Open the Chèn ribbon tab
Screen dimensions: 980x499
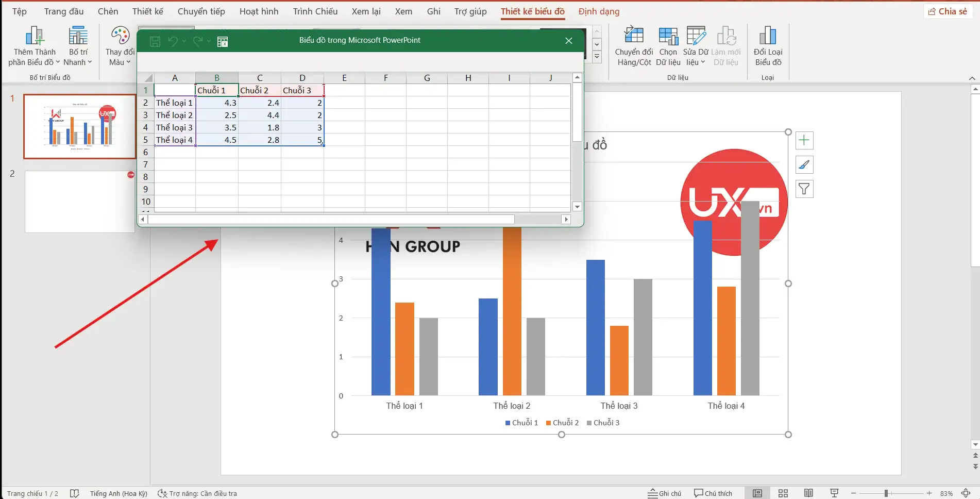[108, 11]
